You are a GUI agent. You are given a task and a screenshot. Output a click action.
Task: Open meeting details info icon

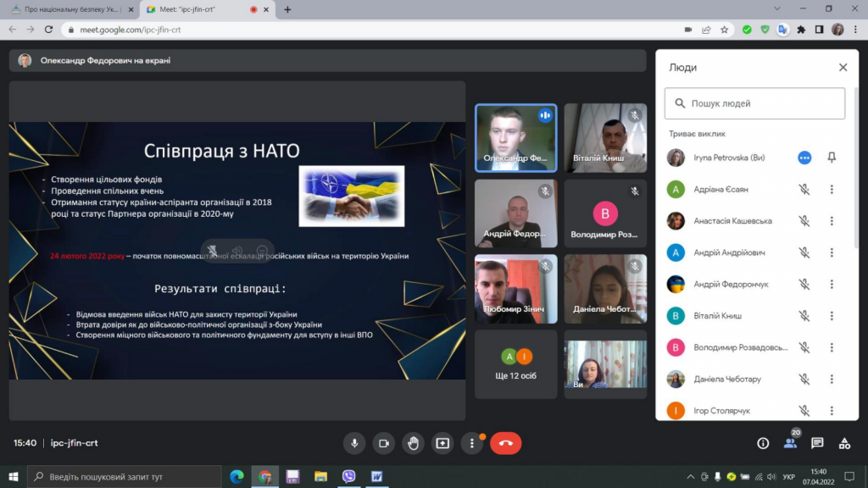tap(763, 443)
